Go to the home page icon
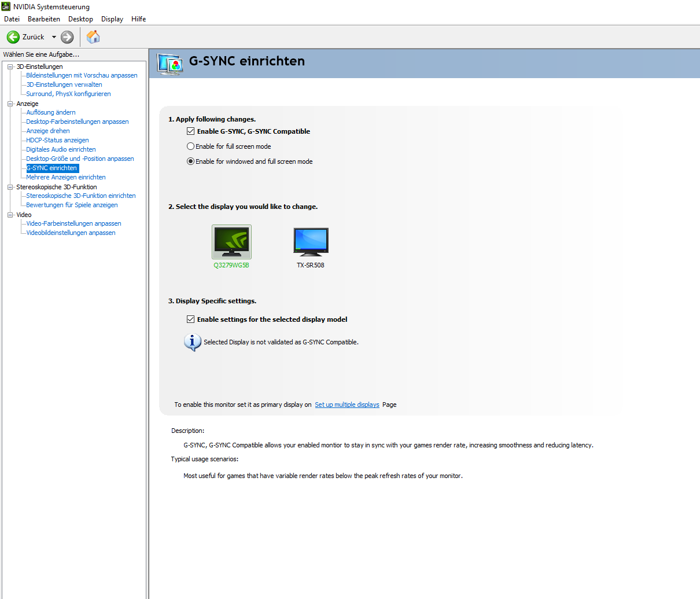Viewport: 700px width, 599px height. (93, 37)
